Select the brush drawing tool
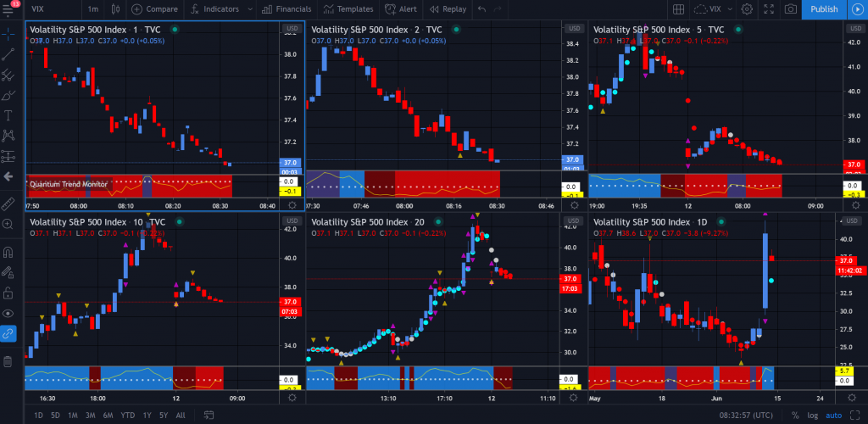The width and height of the screenshot is (868, 424). click(8, 95)
